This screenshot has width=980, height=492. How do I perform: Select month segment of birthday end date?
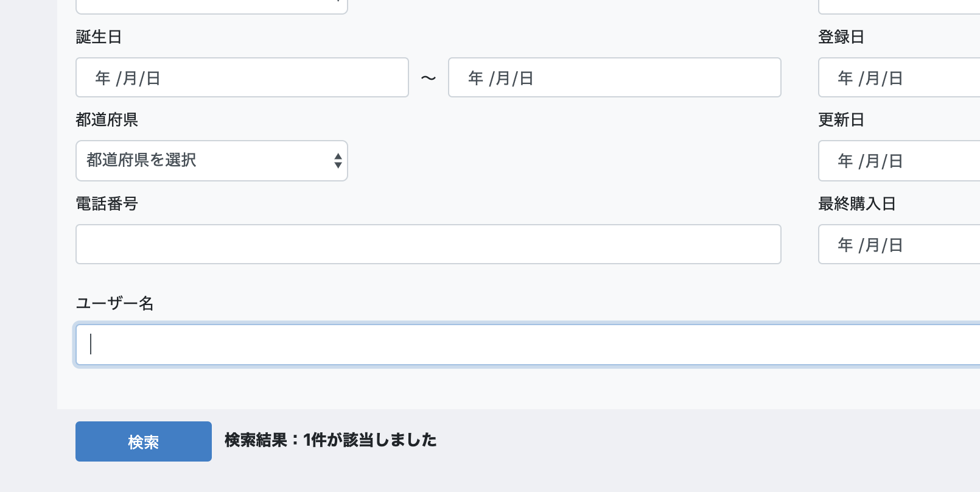click(503, 78)
